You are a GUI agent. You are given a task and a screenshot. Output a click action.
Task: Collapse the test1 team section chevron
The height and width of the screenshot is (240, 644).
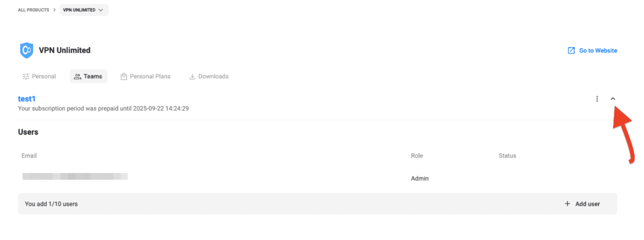pos(613,99)
